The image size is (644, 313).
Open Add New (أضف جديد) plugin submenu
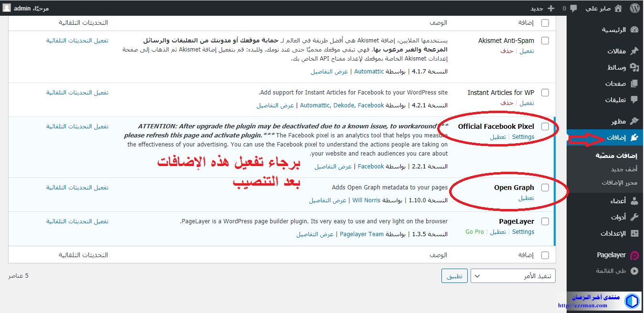click(624, 169)
